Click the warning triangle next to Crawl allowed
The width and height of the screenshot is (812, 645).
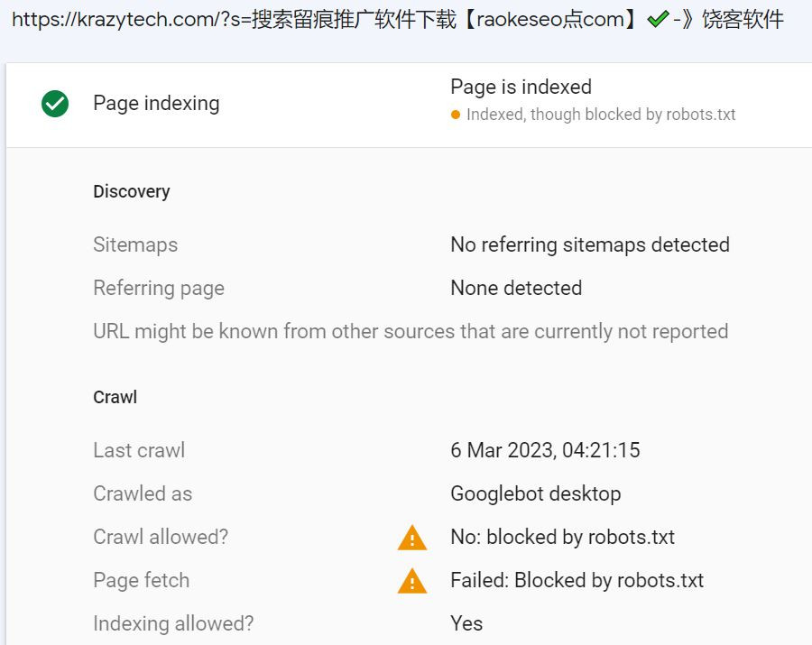(x=411, y=539)
